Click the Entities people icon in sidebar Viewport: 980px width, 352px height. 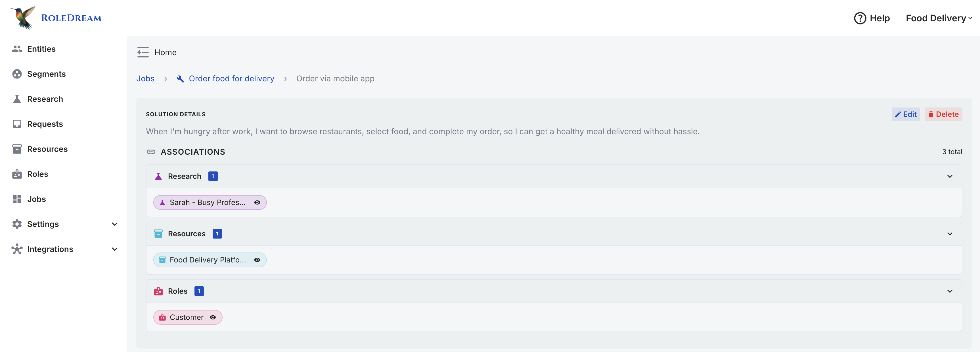(17, 49)
